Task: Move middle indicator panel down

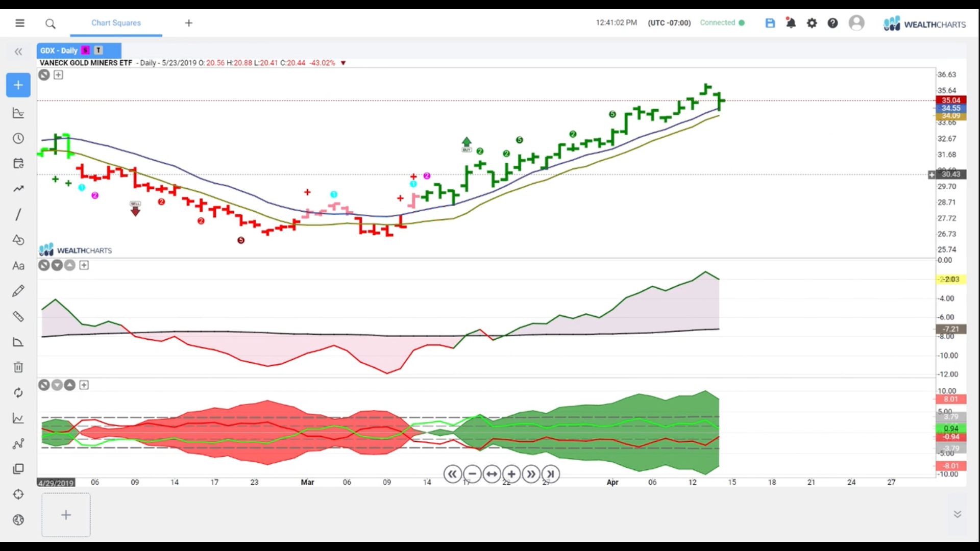Action: click(57, 265)
